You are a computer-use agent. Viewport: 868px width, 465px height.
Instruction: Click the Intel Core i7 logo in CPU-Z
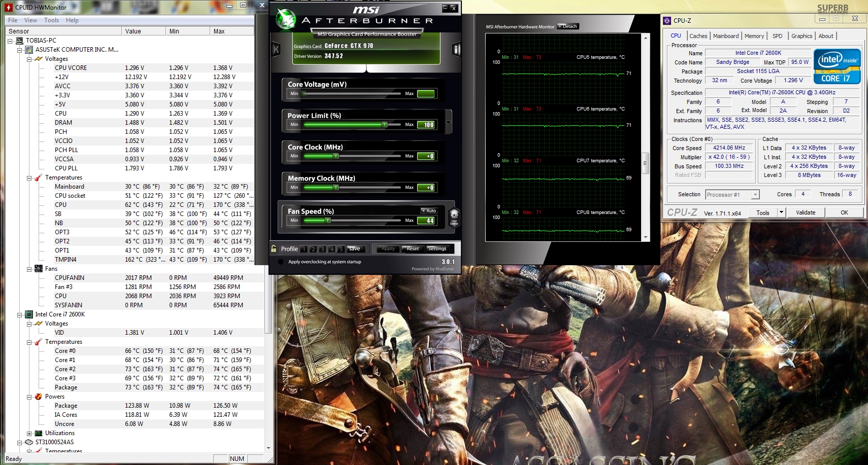[837, 66]
